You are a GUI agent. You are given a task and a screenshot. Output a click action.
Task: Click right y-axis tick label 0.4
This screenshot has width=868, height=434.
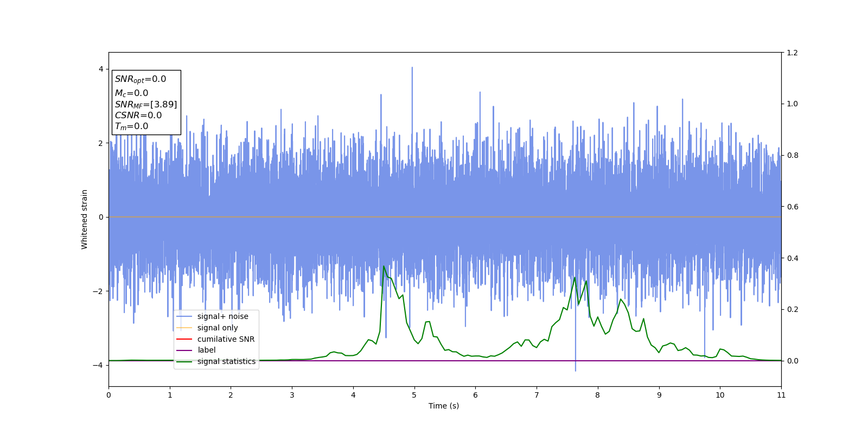pos(792,258)
